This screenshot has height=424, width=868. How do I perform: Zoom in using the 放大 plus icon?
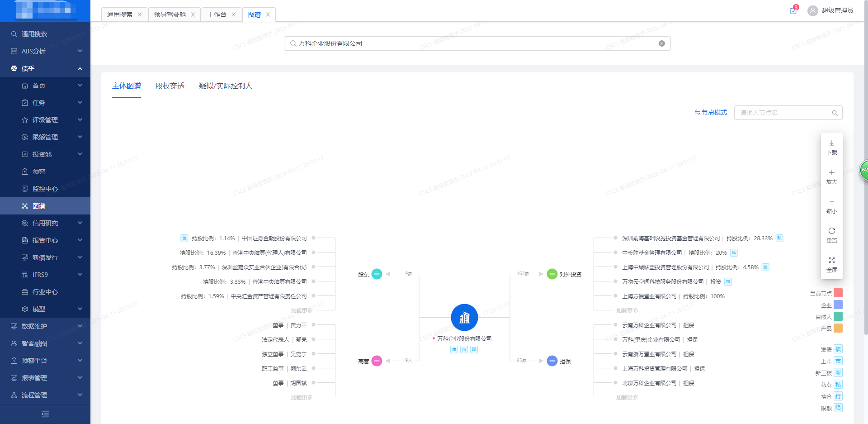[831, 172]
